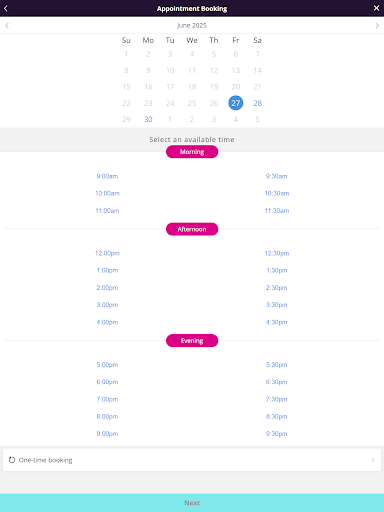Pick the 4:00pm time slot
Viewport: 384px width, 512px height.
point(107,322)
